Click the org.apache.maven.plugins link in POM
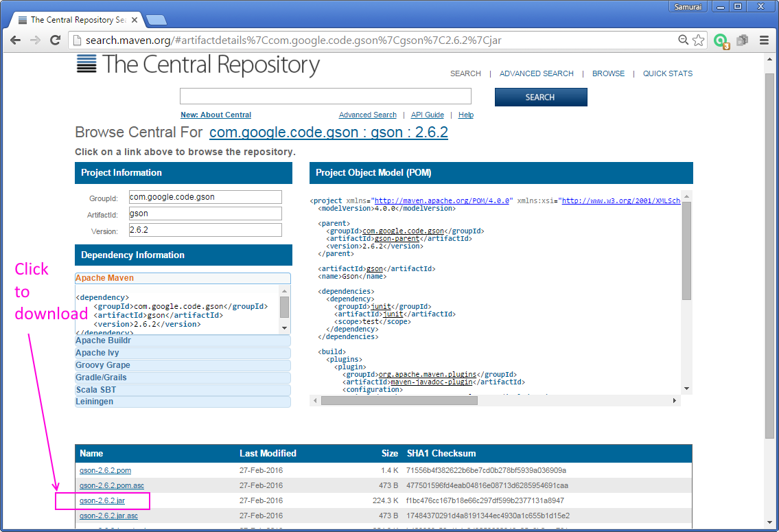 pos(428,375)
